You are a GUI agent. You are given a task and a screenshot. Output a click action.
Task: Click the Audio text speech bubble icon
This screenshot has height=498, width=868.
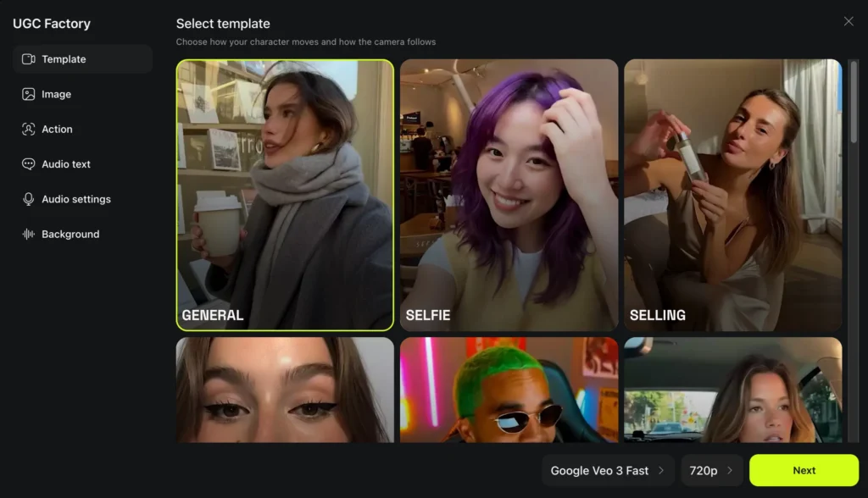coord(29,164)
